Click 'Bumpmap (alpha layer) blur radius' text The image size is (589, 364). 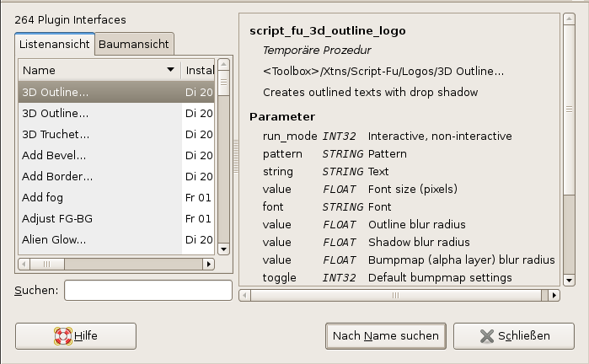pos(462,260)
